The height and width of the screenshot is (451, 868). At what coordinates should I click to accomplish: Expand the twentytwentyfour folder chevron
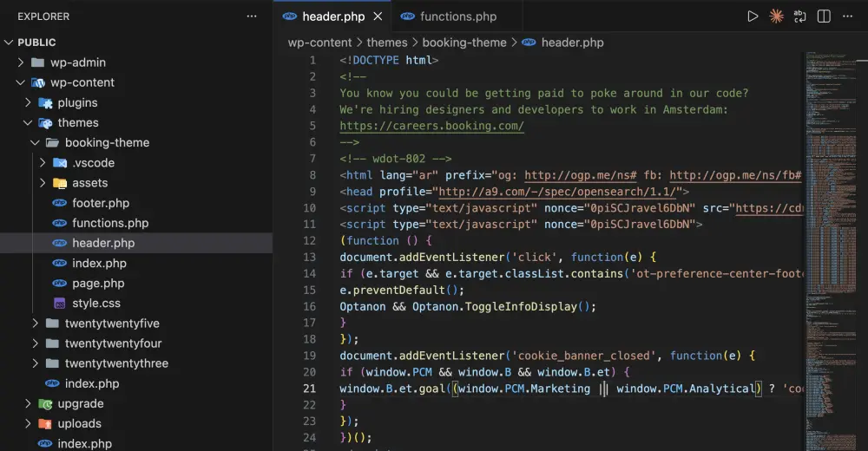click(x=35, y=343)
